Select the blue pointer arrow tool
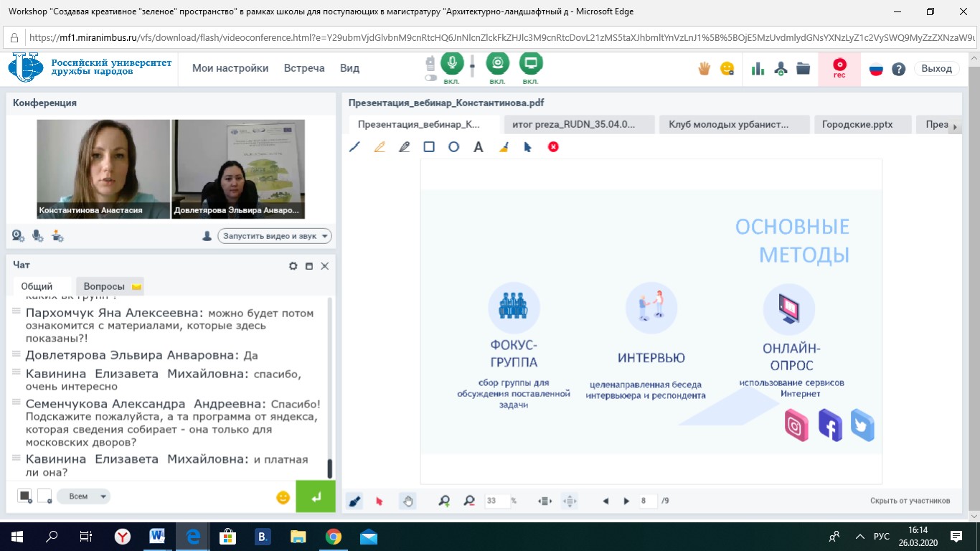 528,147
